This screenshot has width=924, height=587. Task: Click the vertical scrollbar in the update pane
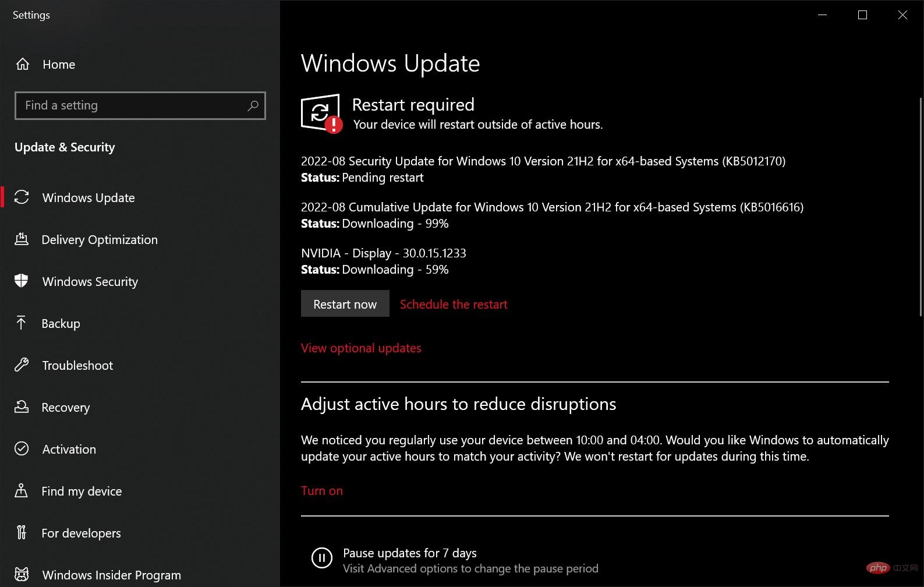coord(921,207)
